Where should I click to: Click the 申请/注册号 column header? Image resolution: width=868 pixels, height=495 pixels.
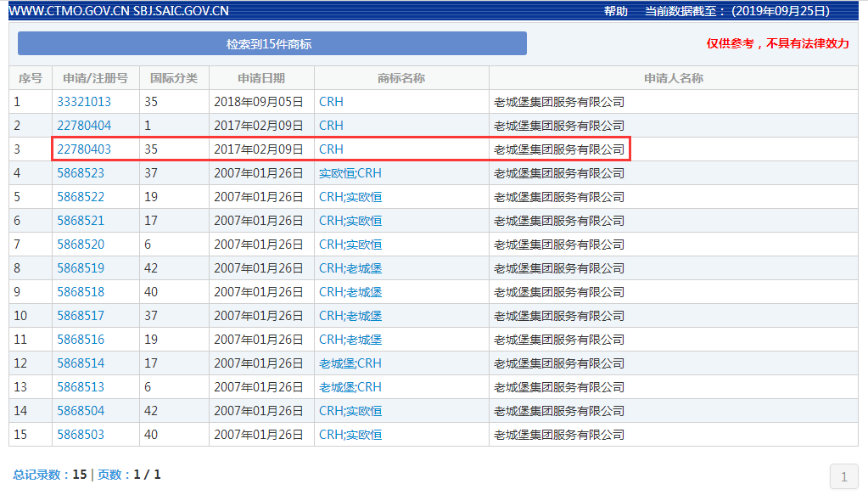tap(96, 78)
